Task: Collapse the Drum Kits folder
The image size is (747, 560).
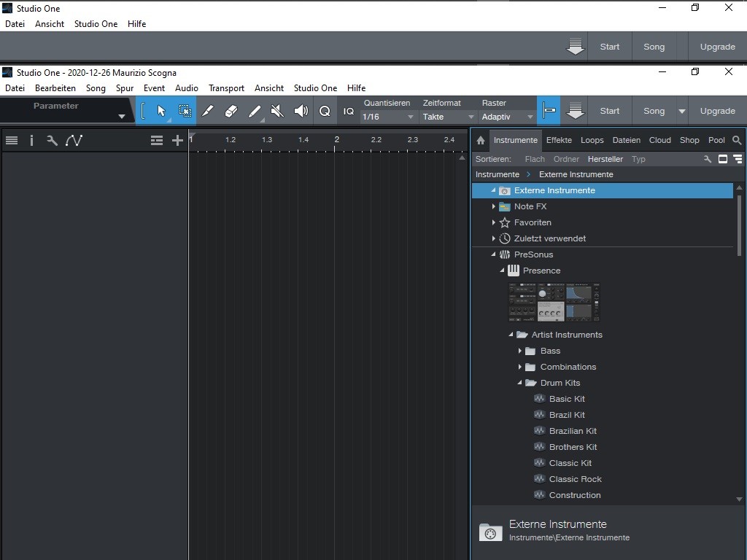Action: point(519,382)
